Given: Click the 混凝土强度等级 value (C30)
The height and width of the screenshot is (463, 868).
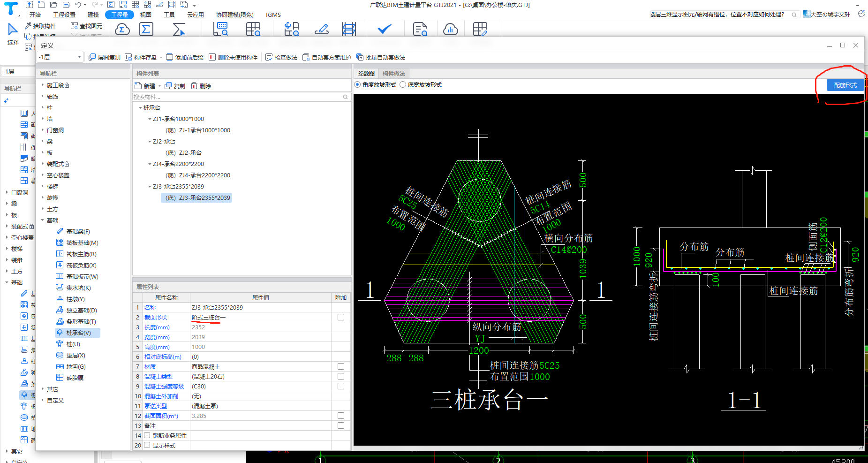Looking at the screenshot, I should 261,386.
